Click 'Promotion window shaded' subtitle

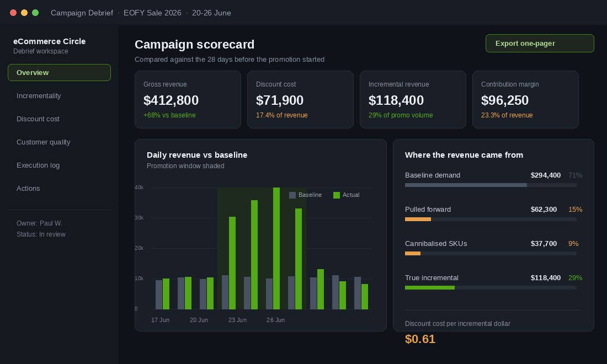tap(185, 166)
